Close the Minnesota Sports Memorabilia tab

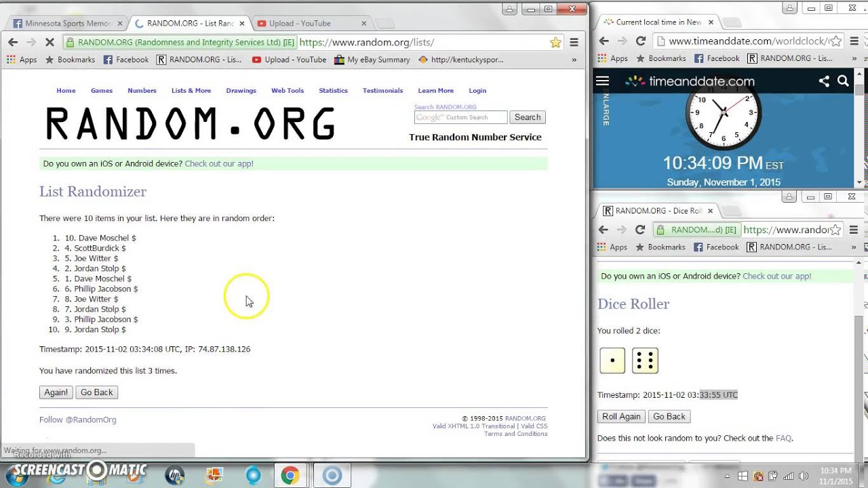click(x=120, y=23)
